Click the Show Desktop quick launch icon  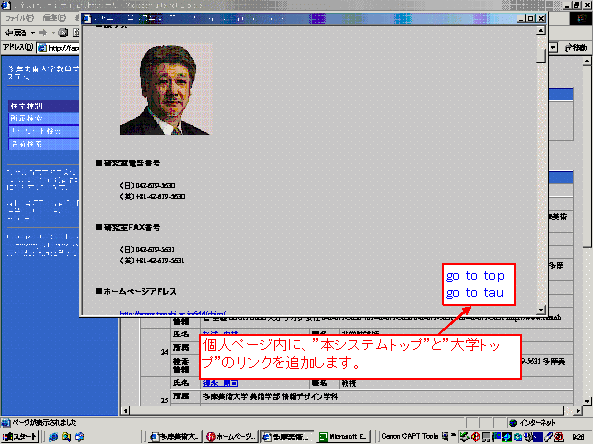pyautogui.click(x=79, y=437)
